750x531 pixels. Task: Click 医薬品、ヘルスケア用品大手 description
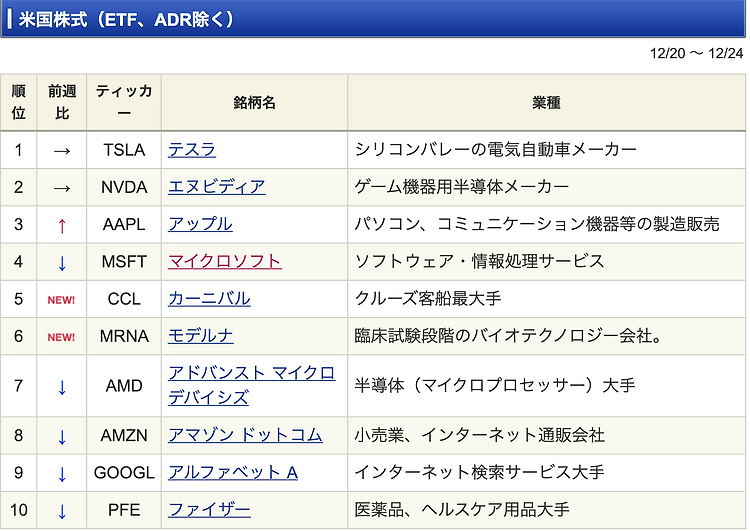pyautogui.click(x=462, y=510)
